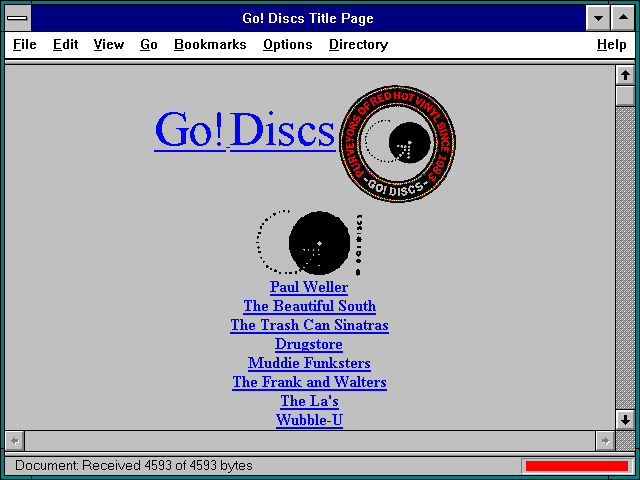
Task: Click the horizontal scrollbar right arrow
Action: click(605, 441)
